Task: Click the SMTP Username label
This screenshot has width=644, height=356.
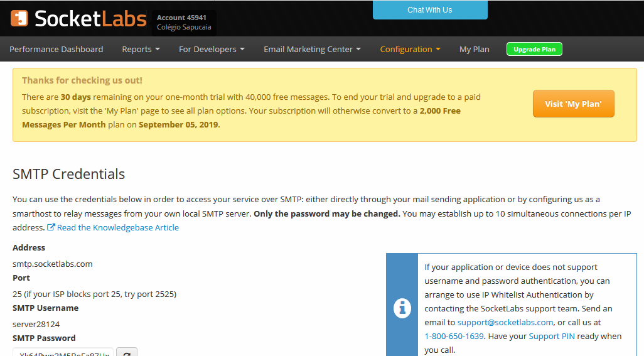Action: click(46, 308)
